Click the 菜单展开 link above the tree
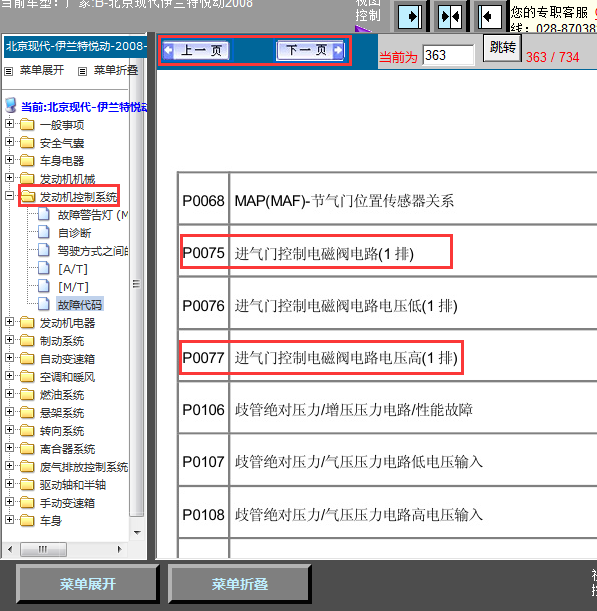597x611 pixels. pyautogui.click(x=42, y=70)
